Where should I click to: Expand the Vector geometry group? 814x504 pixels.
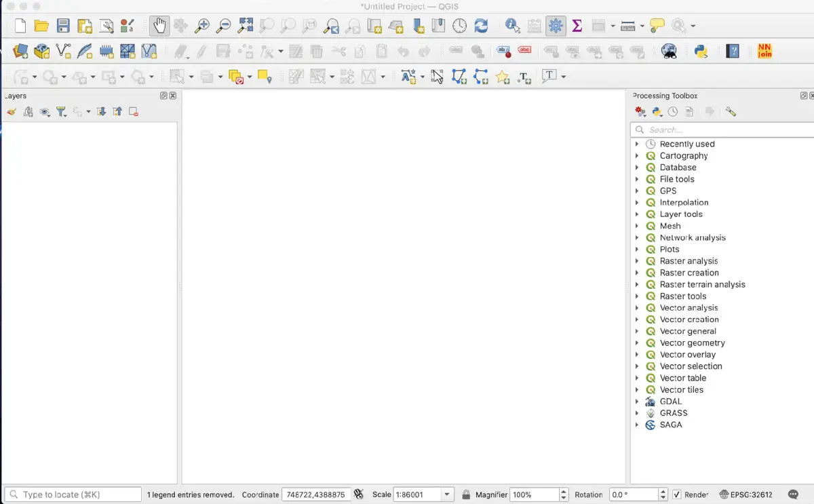(x=637, y=343)
